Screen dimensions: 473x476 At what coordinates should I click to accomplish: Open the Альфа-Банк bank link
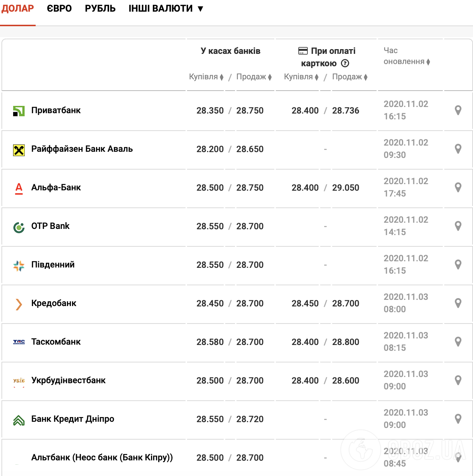(56, 187)
